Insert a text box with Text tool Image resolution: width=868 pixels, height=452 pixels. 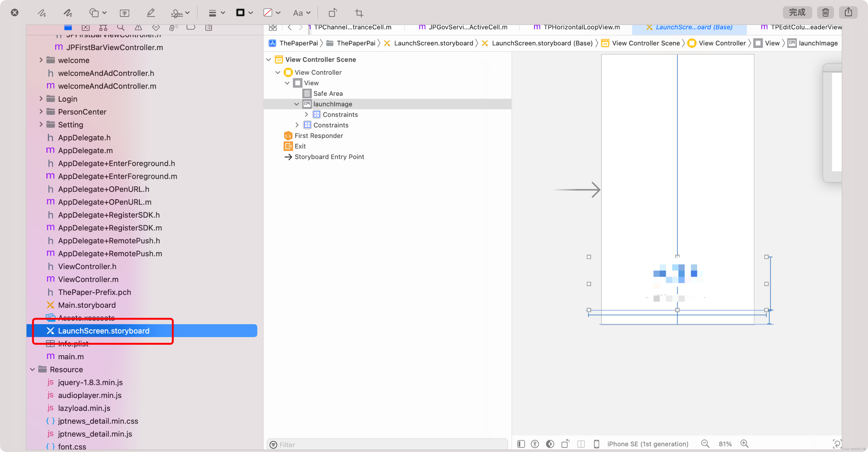[x=125, y=13]
